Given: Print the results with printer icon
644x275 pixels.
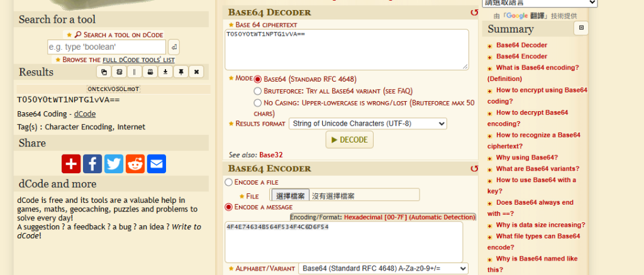Looking at the screenshot, I should [150, 72].
